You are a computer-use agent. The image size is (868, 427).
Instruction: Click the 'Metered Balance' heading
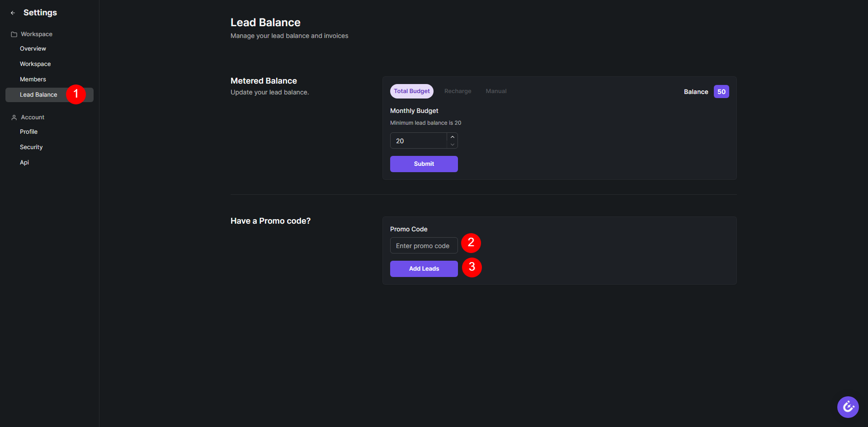pyautogui.click(x=264, y=81)
